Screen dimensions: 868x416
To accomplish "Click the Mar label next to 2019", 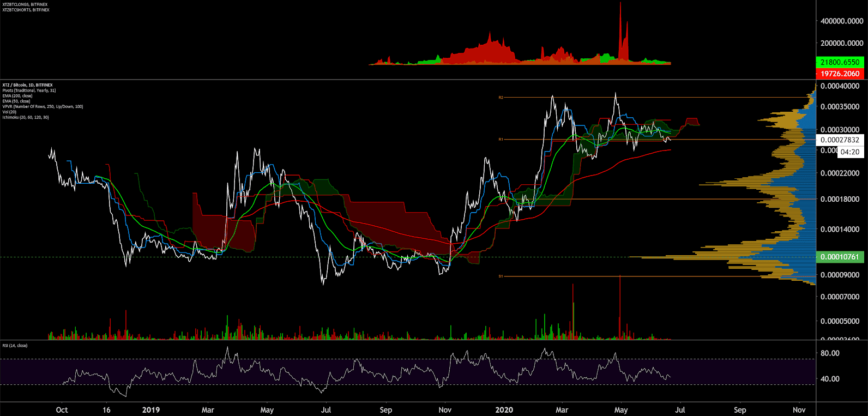I will (208, 410).
